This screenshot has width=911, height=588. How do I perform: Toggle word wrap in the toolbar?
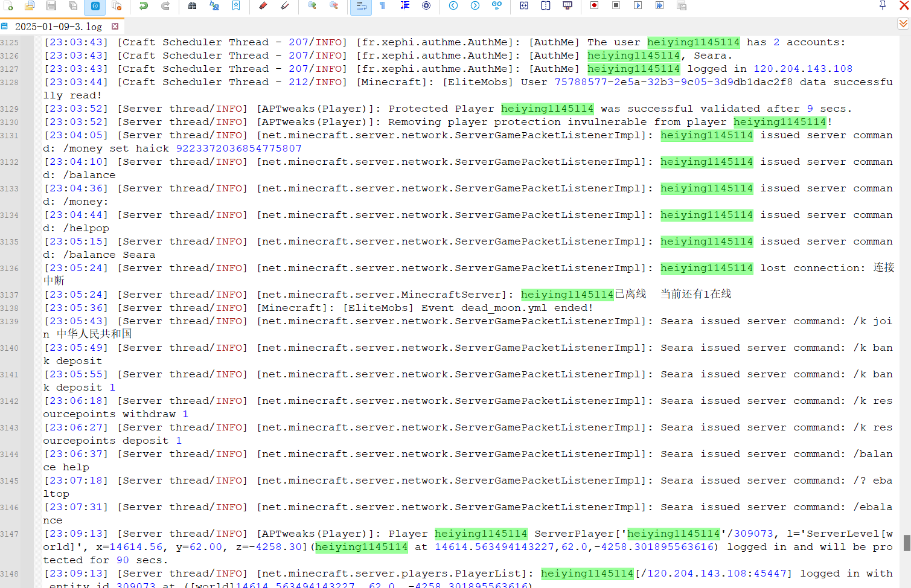pyautogui.click(x=361, y=6)
